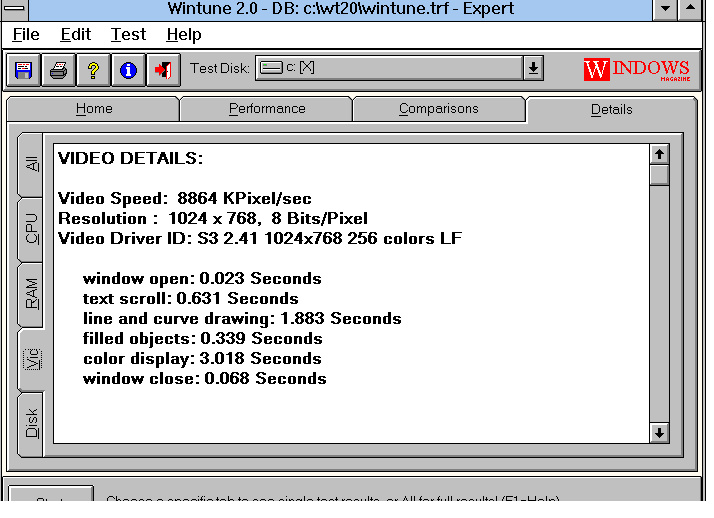Click the details scrollbar thumb
Screen dimensions: 714x518
tap(659, 175)
